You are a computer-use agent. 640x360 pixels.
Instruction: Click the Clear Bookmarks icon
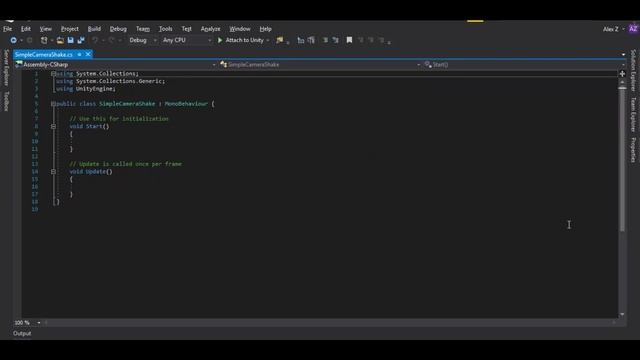coord(382,40)
